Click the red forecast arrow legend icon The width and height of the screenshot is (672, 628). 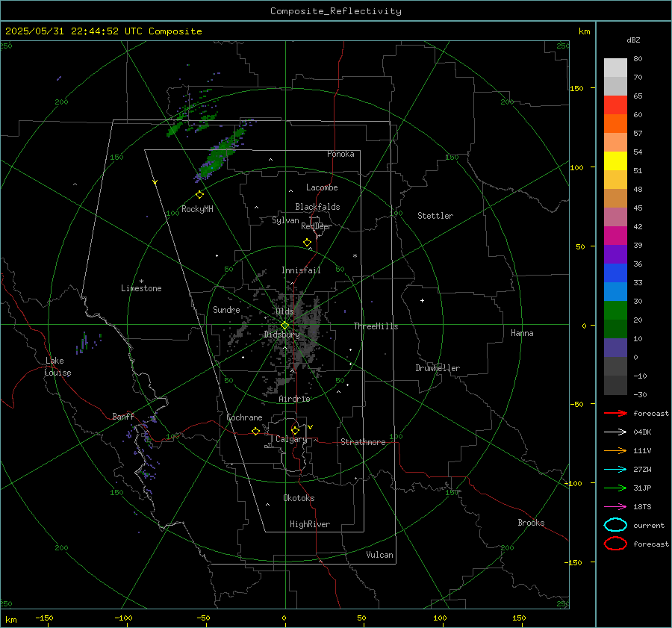point(615,413)
